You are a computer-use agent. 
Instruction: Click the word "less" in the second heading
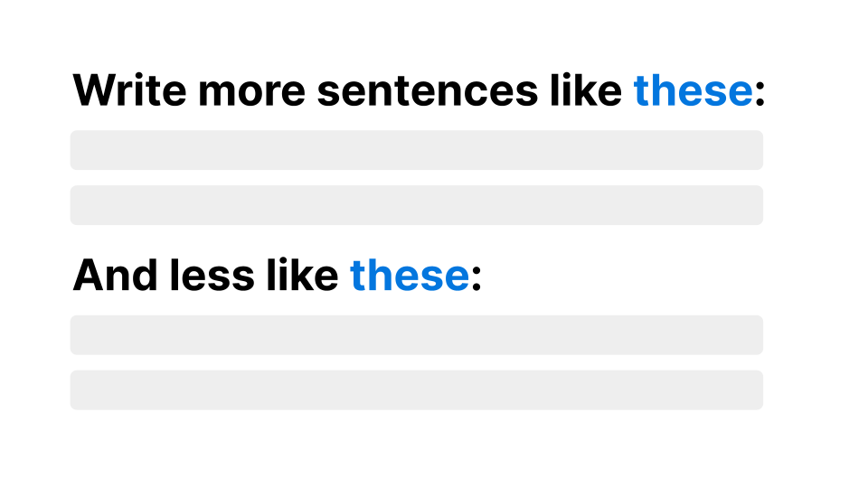(212, 275)
